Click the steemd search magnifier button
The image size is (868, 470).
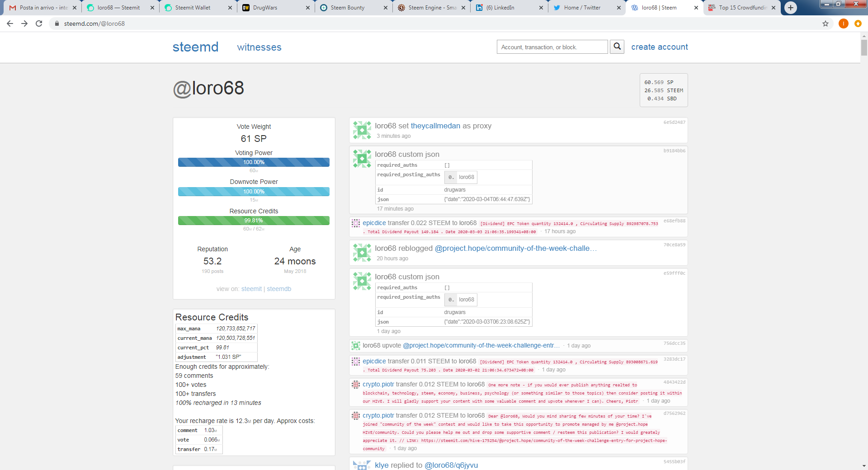pos(617,47)
